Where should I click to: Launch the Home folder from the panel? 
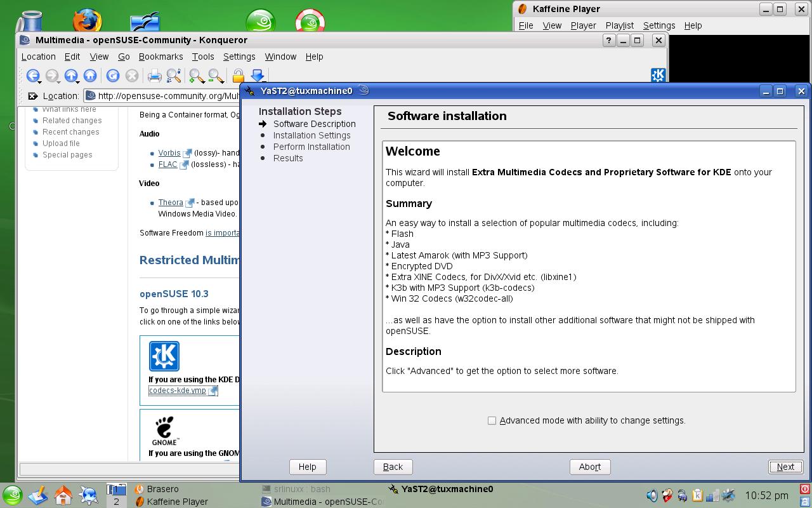63,495
